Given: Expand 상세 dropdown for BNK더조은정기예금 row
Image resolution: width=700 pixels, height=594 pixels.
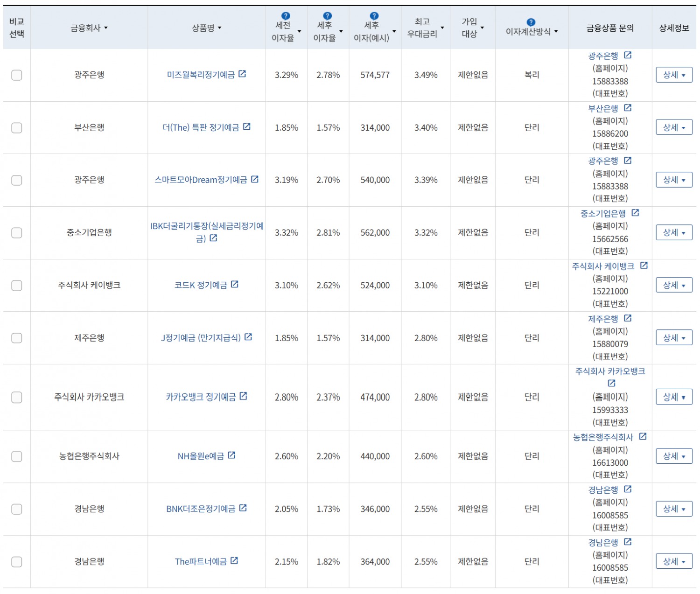Looking at the screenshot, I should tap(674, 509).
